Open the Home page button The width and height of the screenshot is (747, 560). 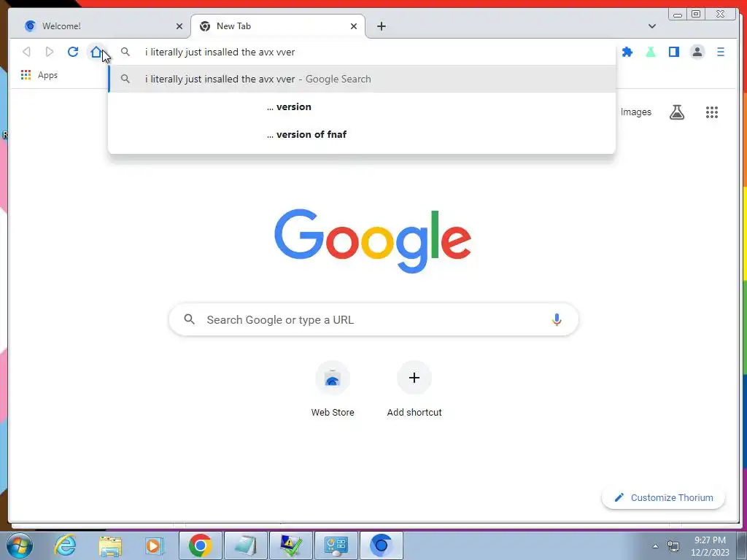[96, 52]
